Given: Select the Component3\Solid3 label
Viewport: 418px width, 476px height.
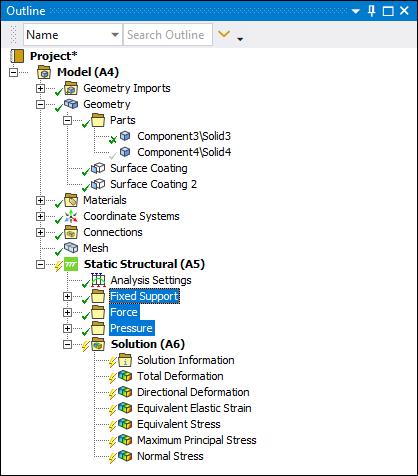Looking at the screenshot, I should tap(184, 136).
